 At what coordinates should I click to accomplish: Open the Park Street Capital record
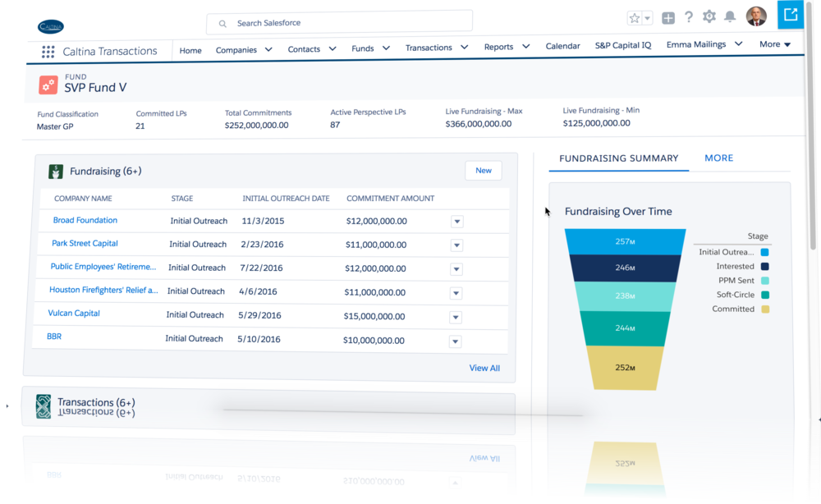85,243
